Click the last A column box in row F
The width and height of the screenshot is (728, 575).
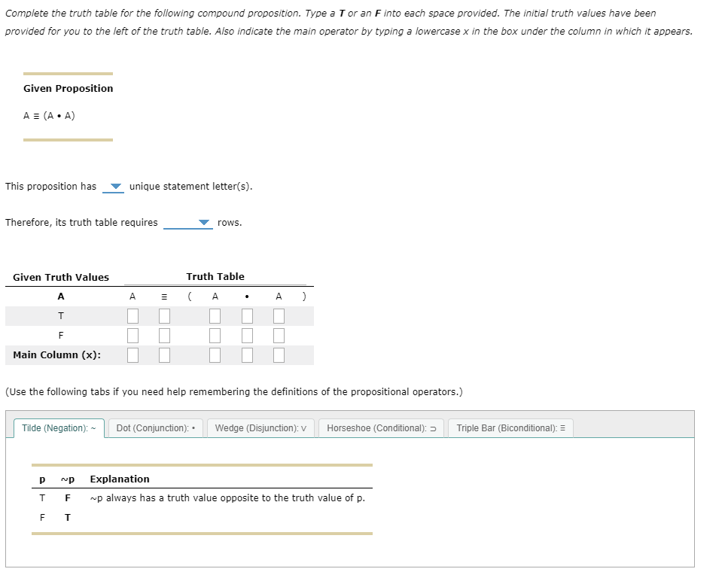279,335
